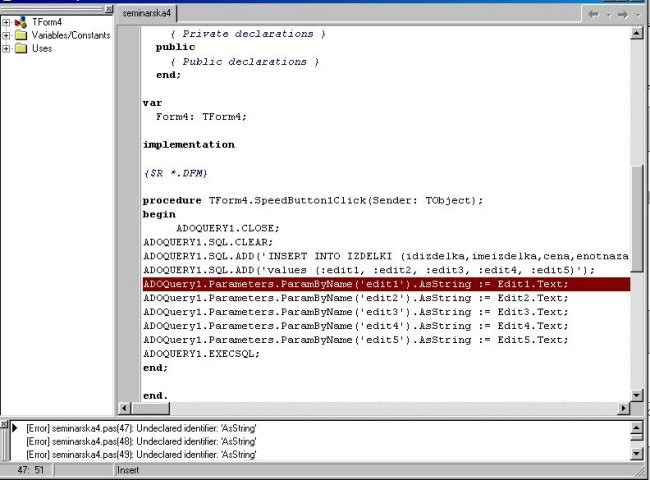Click the edit5 ParamByName code line
The width and height of the screenshot is (650, 480).
click(356, 340)
